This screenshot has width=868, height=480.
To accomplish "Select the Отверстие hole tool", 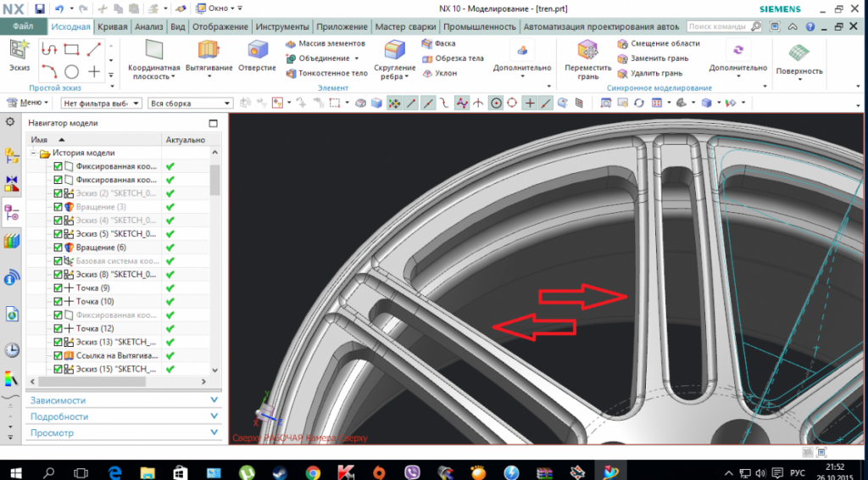I will 257,57.
